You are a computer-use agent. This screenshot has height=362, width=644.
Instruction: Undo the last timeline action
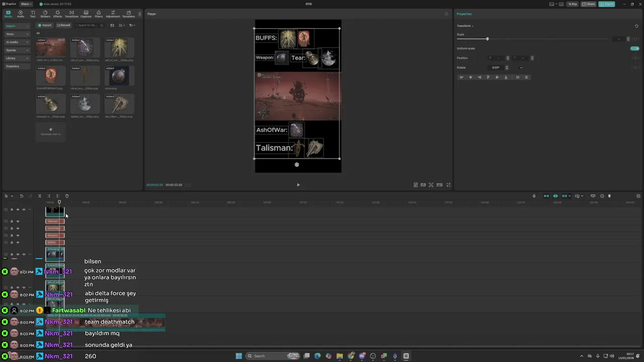tap(22, 196)
